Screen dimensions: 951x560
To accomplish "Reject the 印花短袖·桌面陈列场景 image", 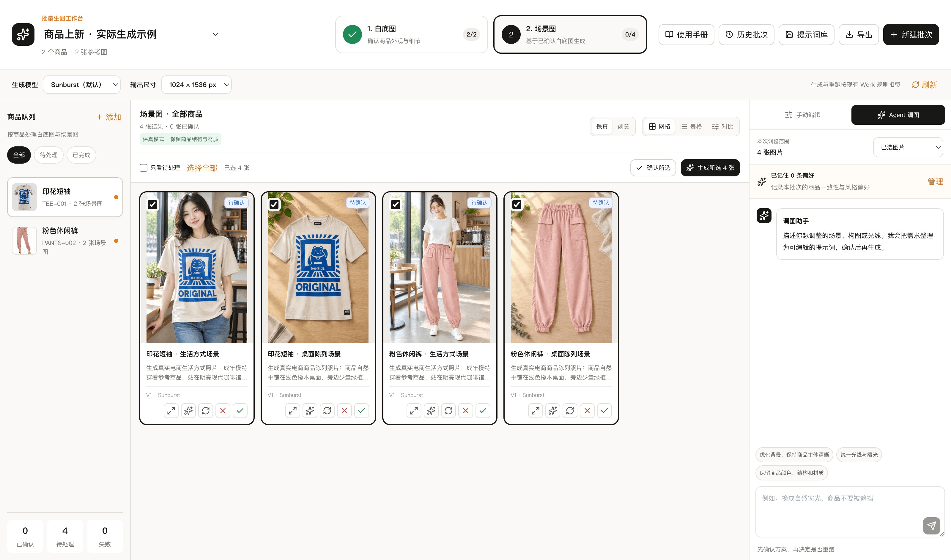I will coord(344,411).
